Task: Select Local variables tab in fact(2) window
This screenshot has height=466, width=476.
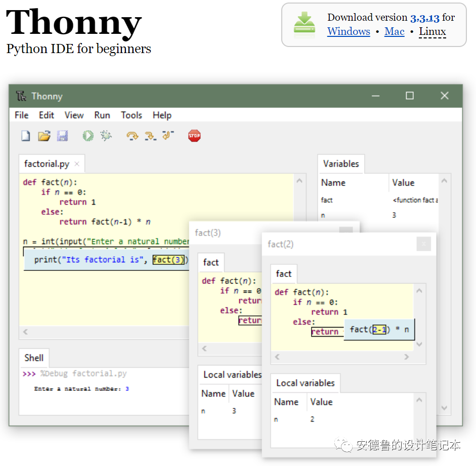Action: point(306,383)
